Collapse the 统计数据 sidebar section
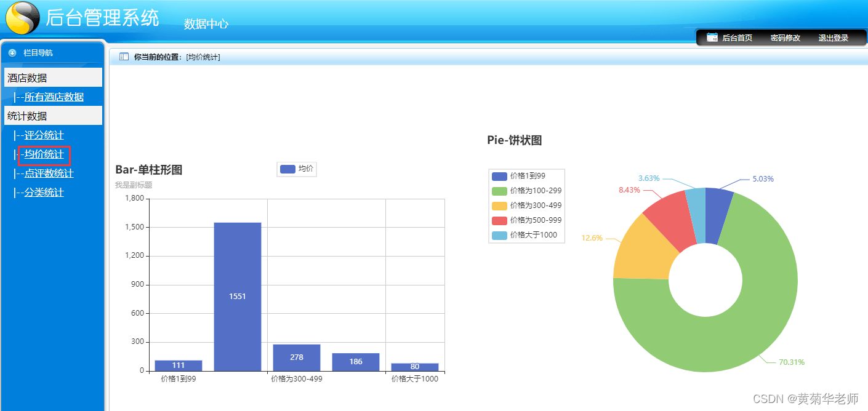Viewport: 868px width, 411px height. 53,116
